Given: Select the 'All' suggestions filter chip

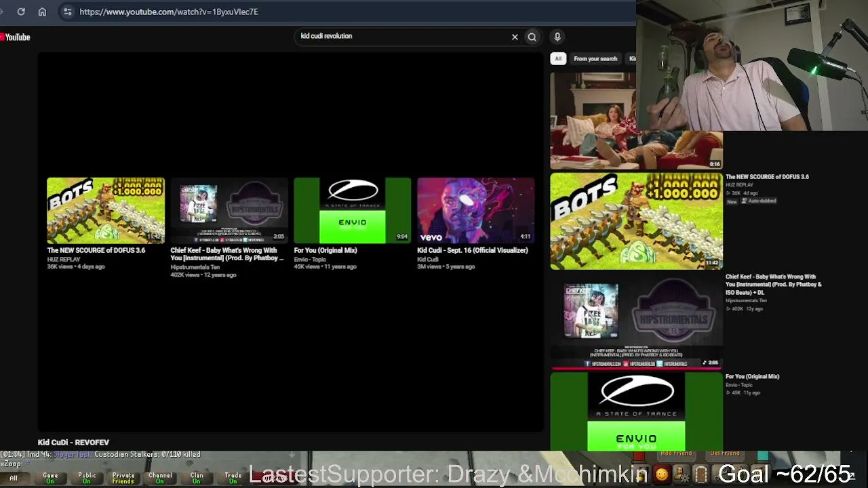Looking at the screenshot, I should [558, 59].
